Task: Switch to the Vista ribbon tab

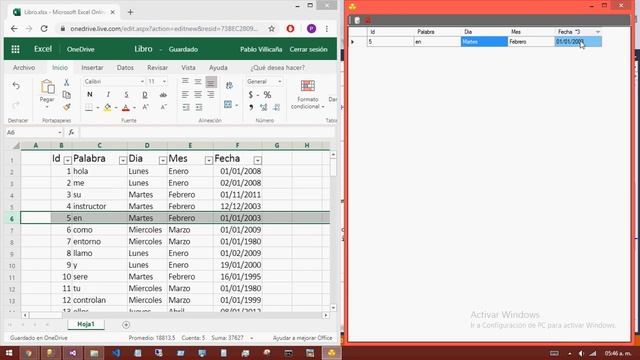Action: point(188,68)
